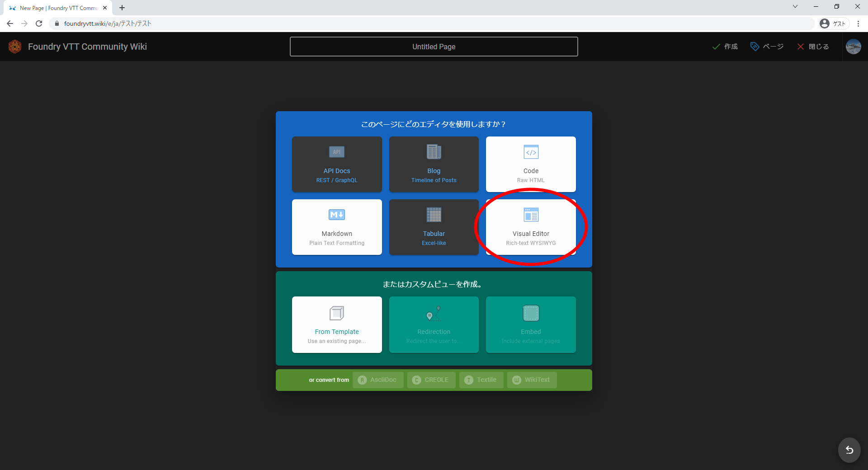Click the Foundry VTT logo icon
Screen dimensions: 868x470
pyautogui.click(x=15, y=47)
